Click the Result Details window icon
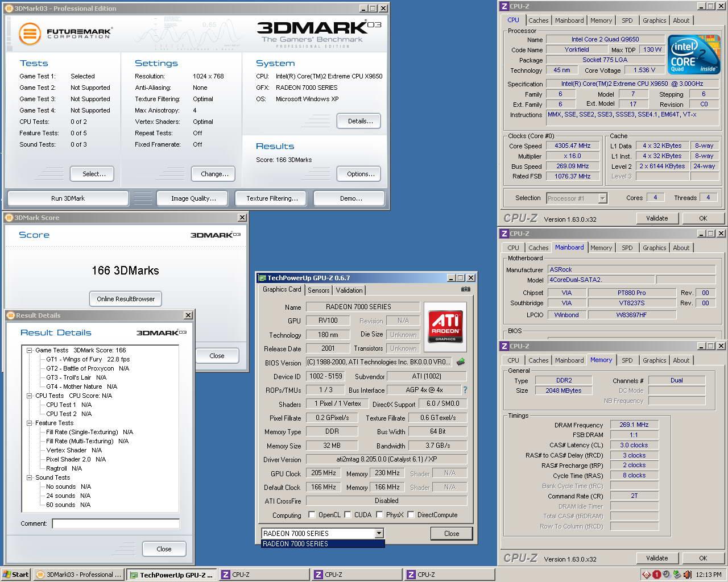The height and width of the screenshot is (582, 728). pyautogui.click(x=11, y=315)
